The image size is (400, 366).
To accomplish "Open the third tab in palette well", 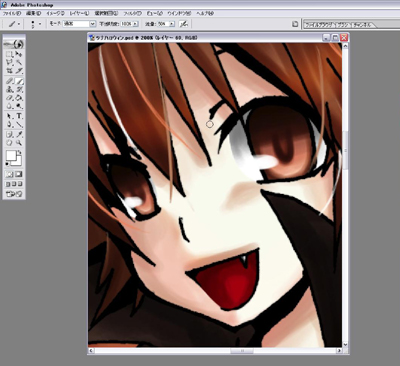I will pos(363,25).
